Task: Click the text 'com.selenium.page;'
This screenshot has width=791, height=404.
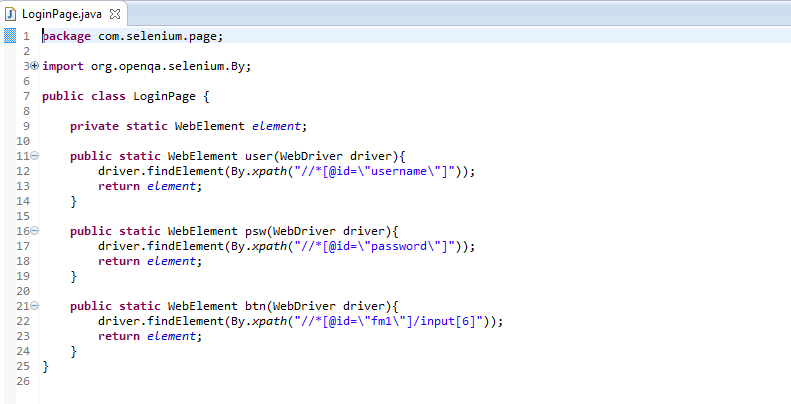Action: pyautogui.click(x=160, y=37)
